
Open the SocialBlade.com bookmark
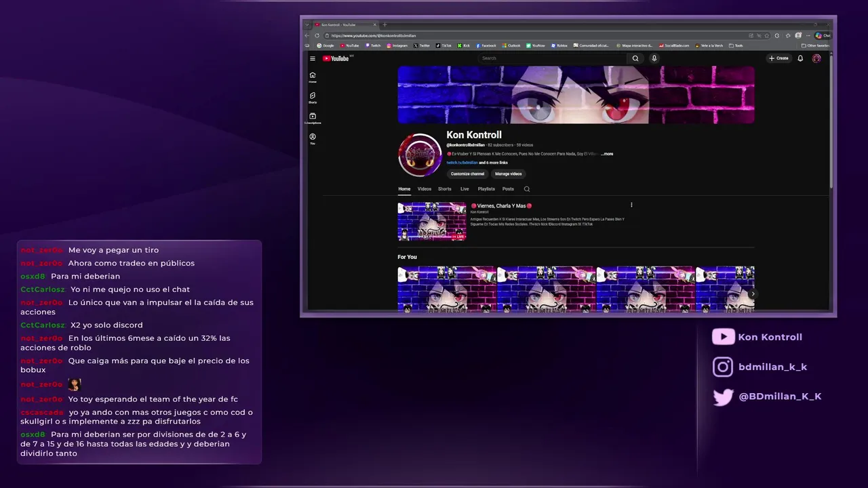click(674, 45)
